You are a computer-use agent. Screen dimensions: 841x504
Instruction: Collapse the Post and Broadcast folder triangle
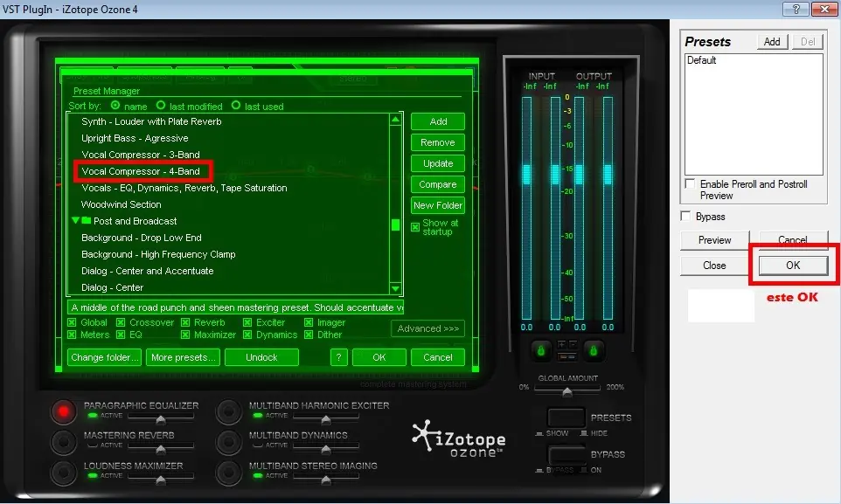(x=76, y=220)
